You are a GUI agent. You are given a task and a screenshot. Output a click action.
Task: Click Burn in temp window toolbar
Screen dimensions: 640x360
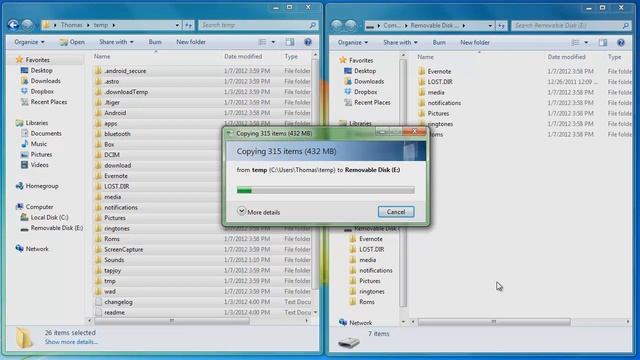point(155,42)
